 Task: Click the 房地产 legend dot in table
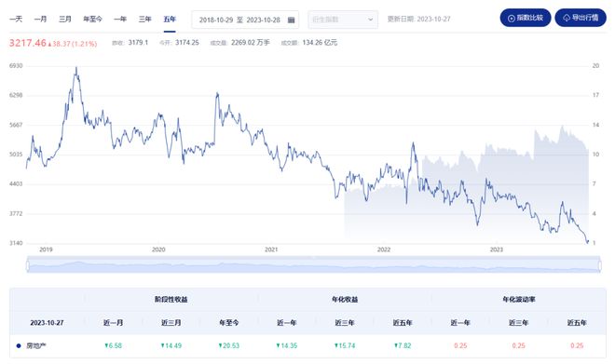click(19, 345)
